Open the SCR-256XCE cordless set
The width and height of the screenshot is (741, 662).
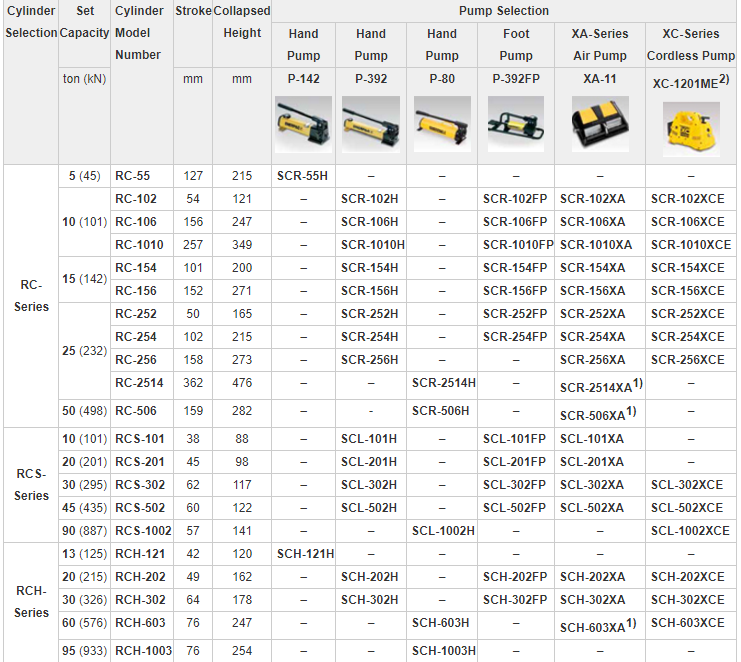click(x=688, y=360)
